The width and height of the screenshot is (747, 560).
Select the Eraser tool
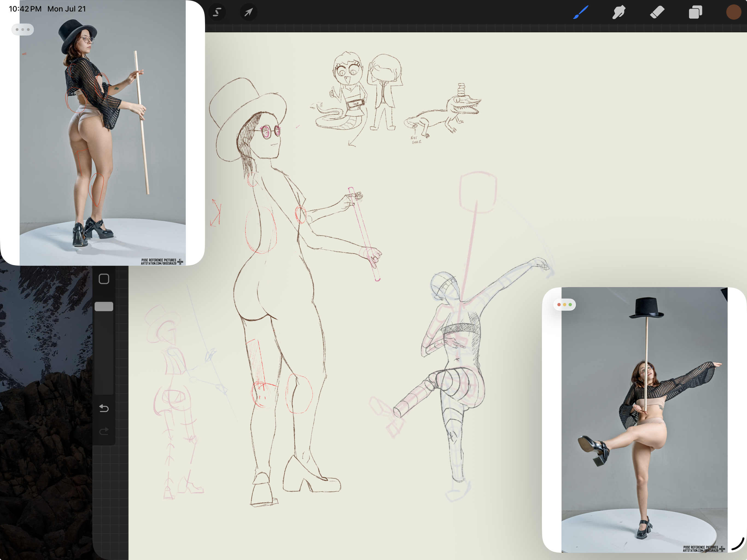click(657, 13)
